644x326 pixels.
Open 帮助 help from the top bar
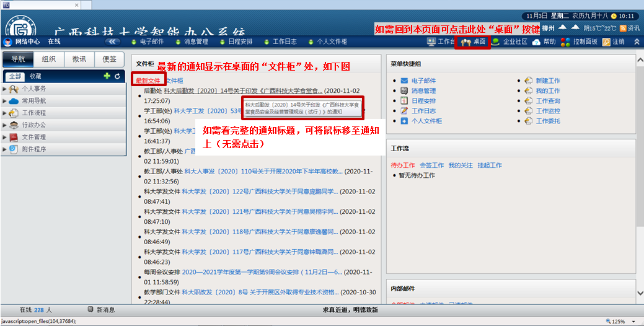point(544,42)
